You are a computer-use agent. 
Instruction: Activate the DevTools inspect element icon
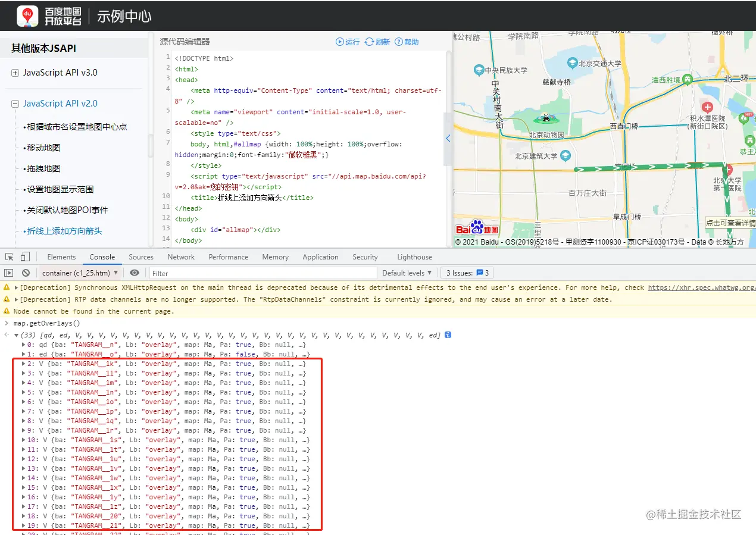10,257
